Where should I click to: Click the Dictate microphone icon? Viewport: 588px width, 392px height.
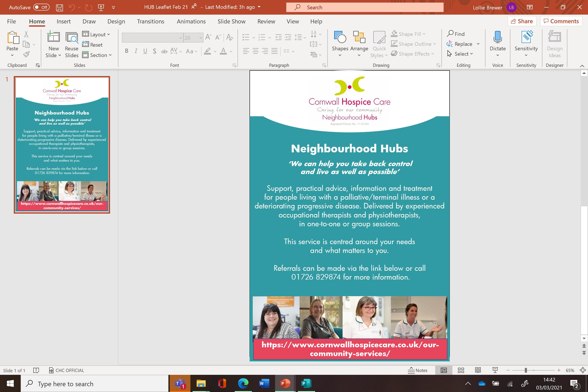pos(498,37)
